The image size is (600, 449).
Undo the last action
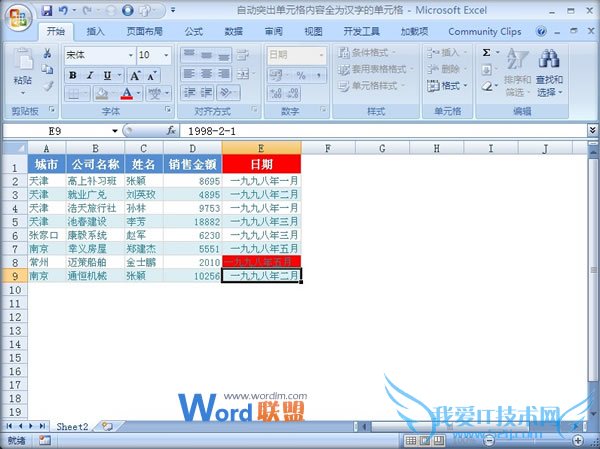(63, 10)
